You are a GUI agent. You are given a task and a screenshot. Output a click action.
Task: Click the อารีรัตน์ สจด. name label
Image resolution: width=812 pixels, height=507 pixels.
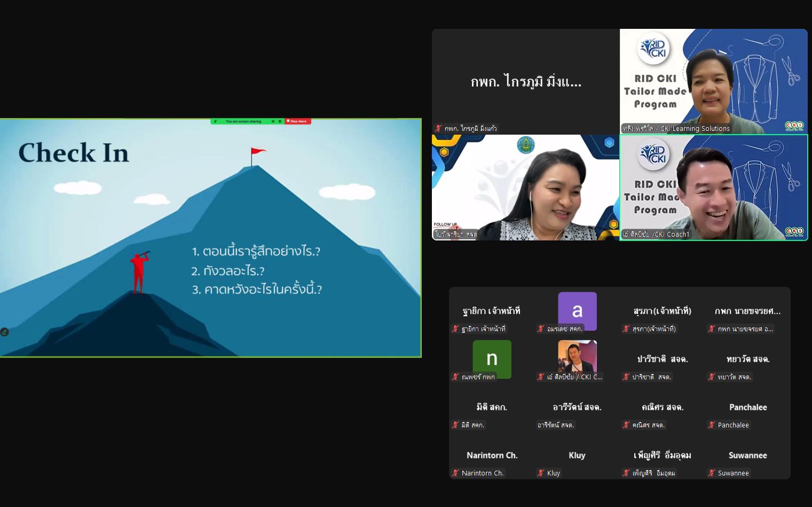pyautogui.click(x=556, y=425)
